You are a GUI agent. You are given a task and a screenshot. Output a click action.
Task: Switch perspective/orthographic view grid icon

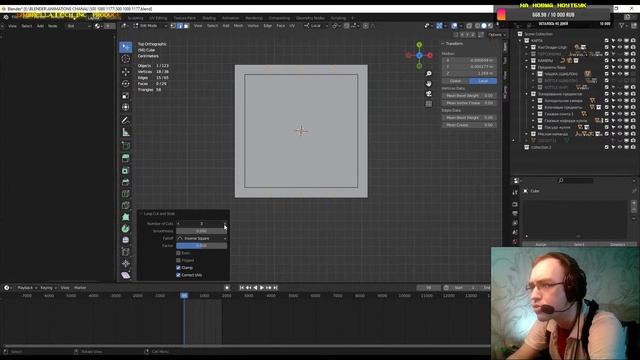point(429,104)
